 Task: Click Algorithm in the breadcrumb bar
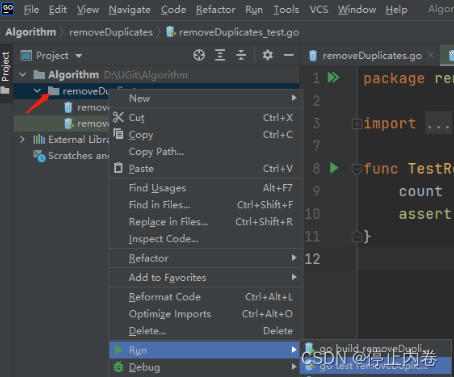click(x=31, y=32)
